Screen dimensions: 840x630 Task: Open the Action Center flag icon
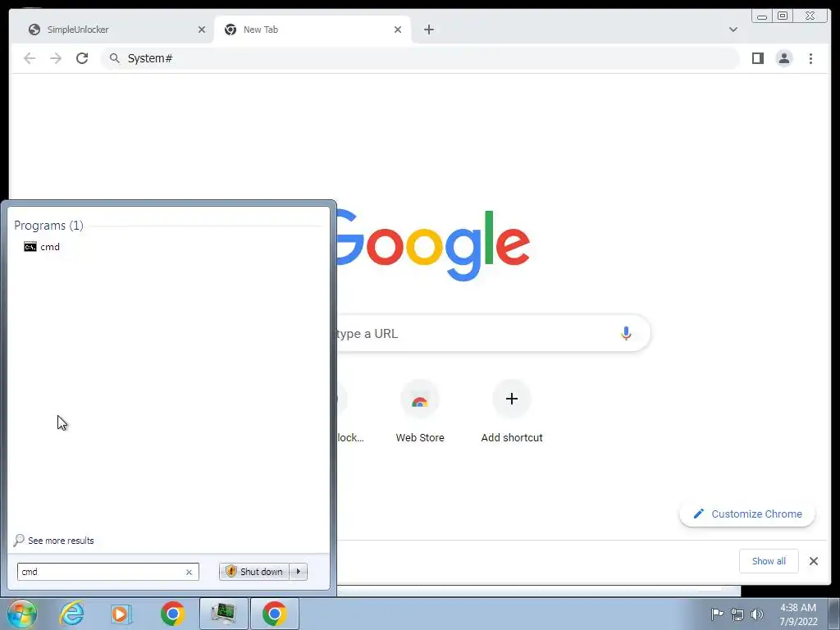coord(717,614)
